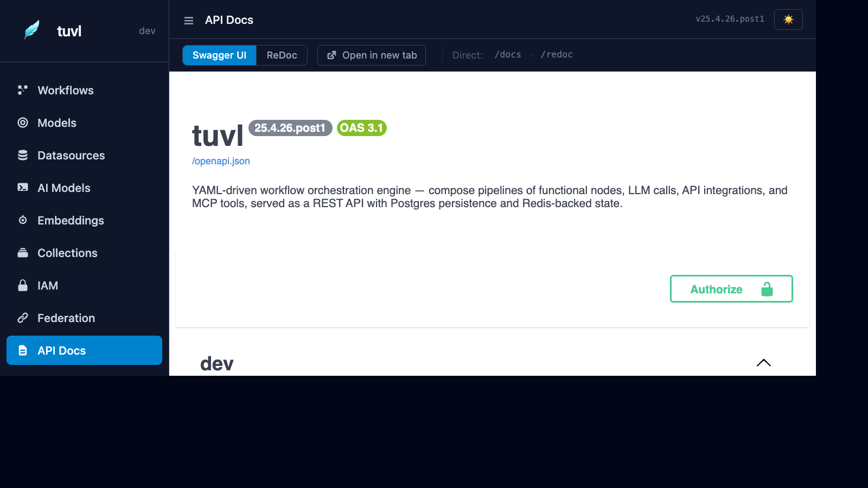
Task: Click the Federation link icon
Action: pyautogui.click(x=23, y=318)
